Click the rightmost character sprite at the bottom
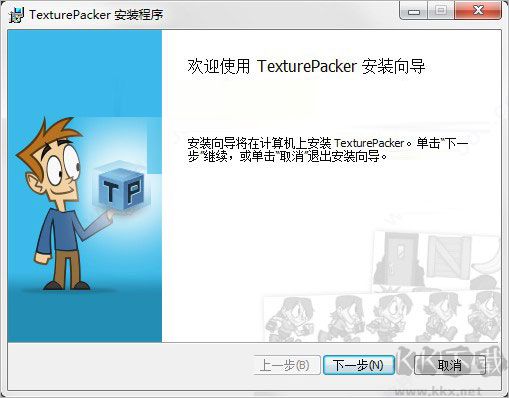The image size is (509, 398). (485, 316)
